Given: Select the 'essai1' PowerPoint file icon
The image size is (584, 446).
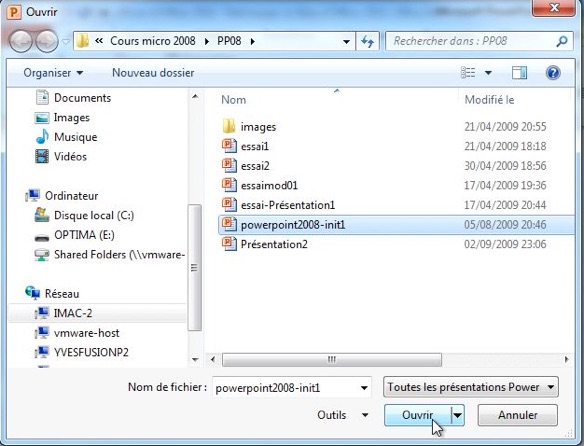Looking at the screenshot, I should 229,146.
